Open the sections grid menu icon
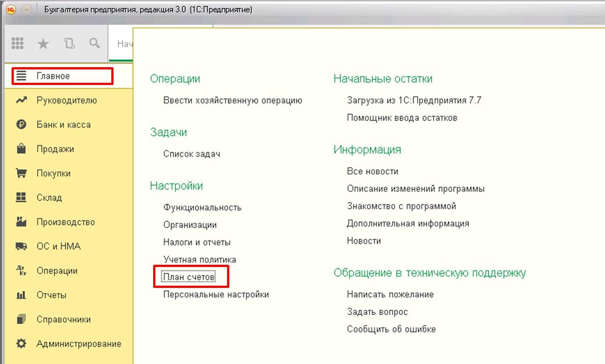 (17, 43)
